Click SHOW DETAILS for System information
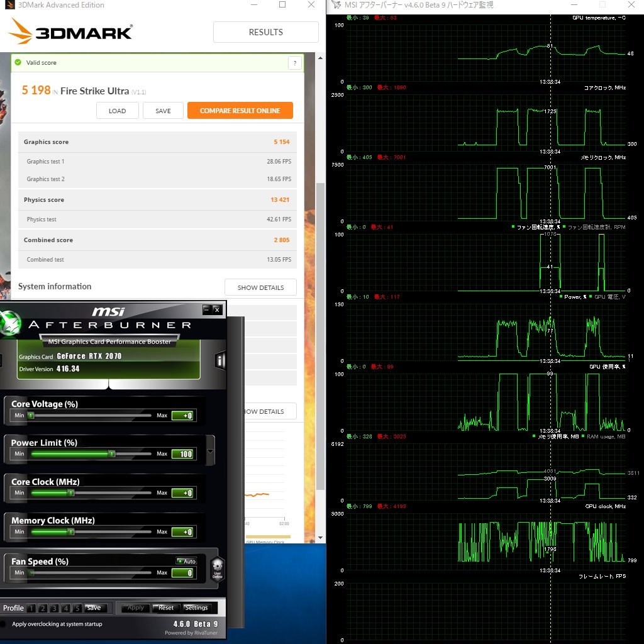644x644 pixels. point(260,287)
